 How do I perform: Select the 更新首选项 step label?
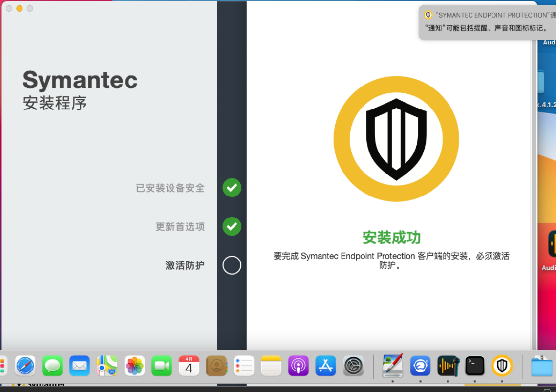180,227
